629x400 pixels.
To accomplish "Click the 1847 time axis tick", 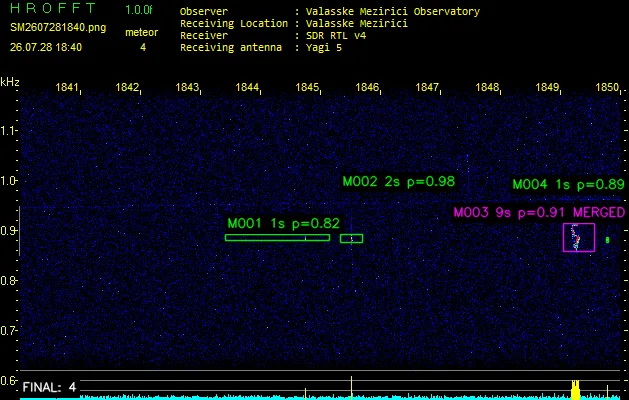I will tap(428, 87).
